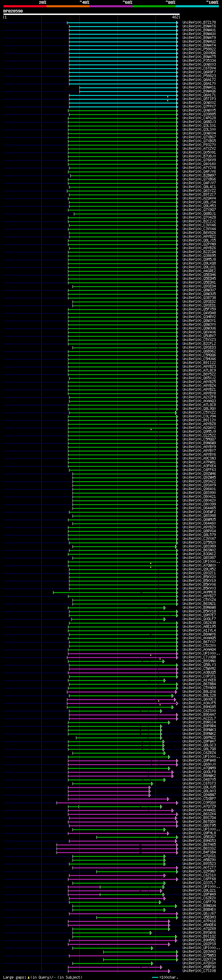Open hit UniRef100_B9W4T6
222x980 pixels.
point(199,26)
